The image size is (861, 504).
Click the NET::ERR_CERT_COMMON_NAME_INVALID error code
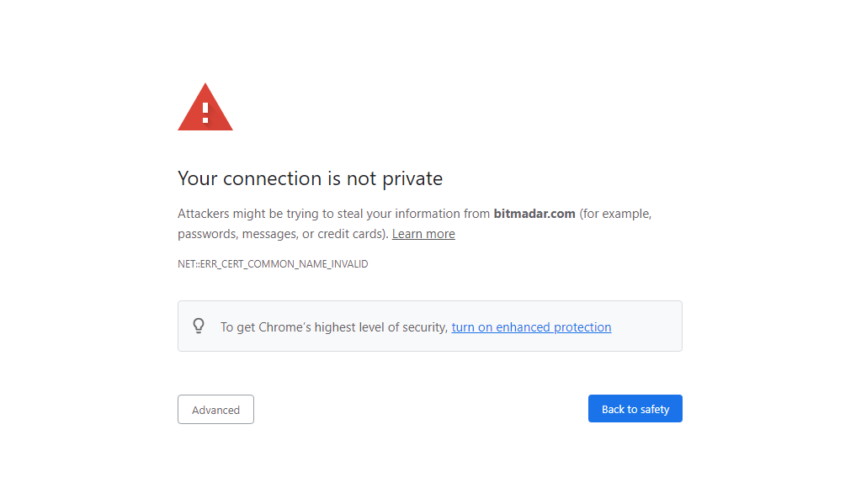pos(273,264)
